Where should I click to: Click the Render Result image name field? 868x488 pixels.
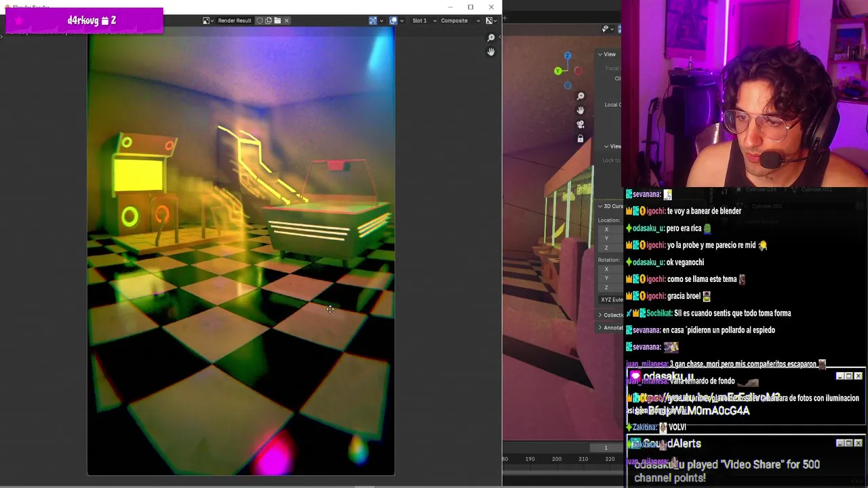235,20
